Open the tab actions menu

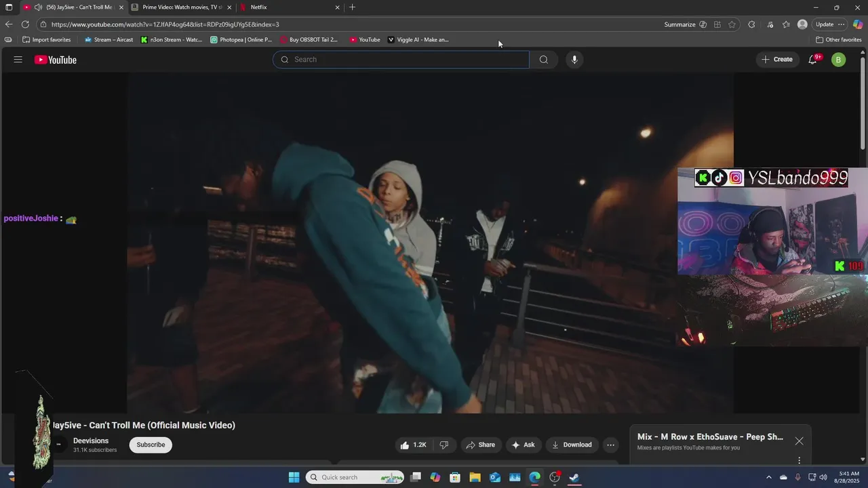coord(9,7)
